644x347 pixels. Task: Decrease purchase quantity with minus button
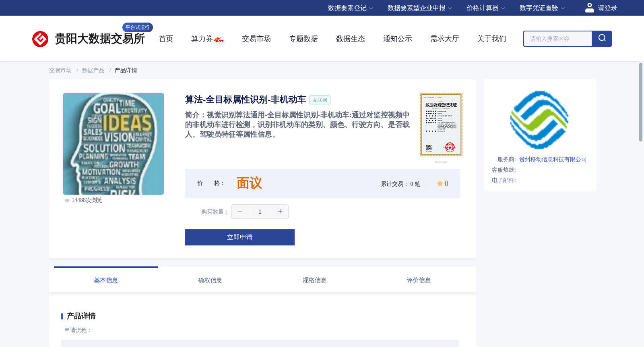(240, 212)
